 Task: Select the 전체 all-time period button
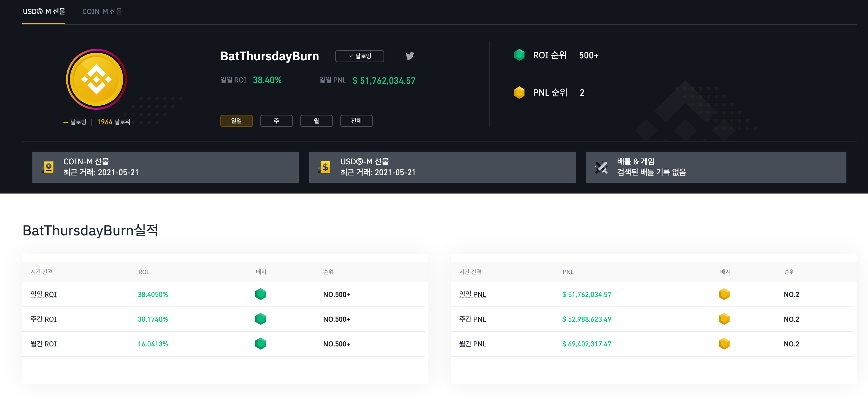point(356,121)
